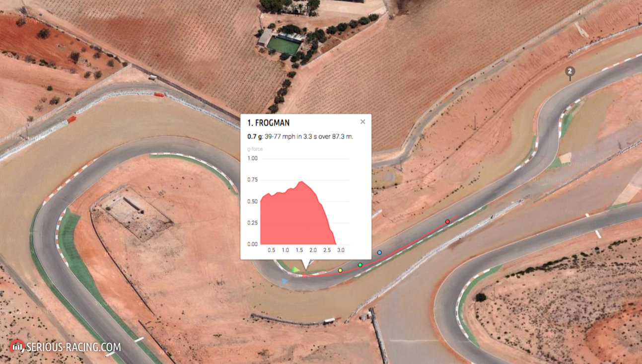Click the red triangle at trace start
The image size is (642, 364).
click(303, 276)
